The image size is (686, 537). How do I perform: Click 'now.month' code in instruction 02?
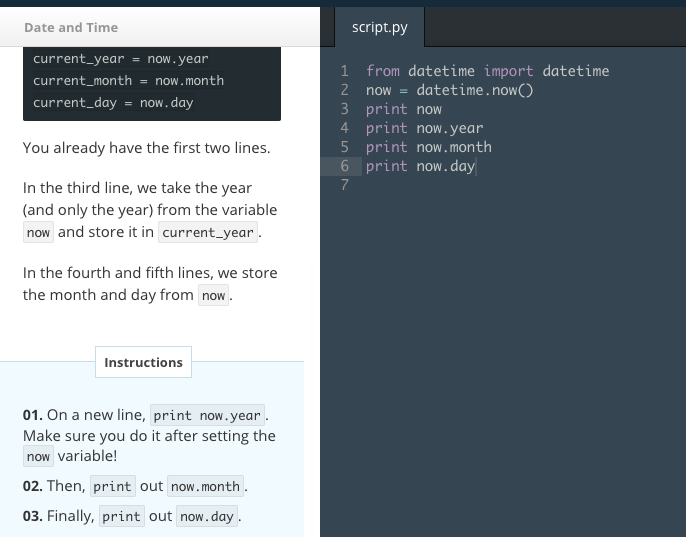(205, 487)
